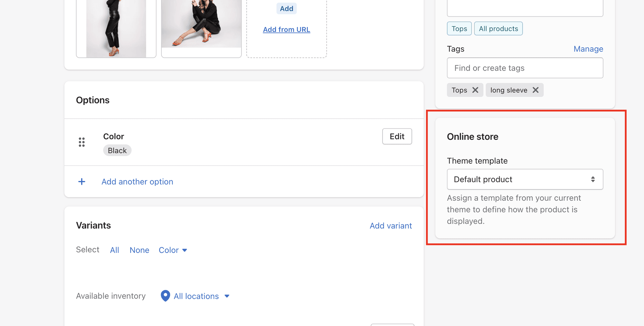Click the Tops collection chip

(459, 29)
